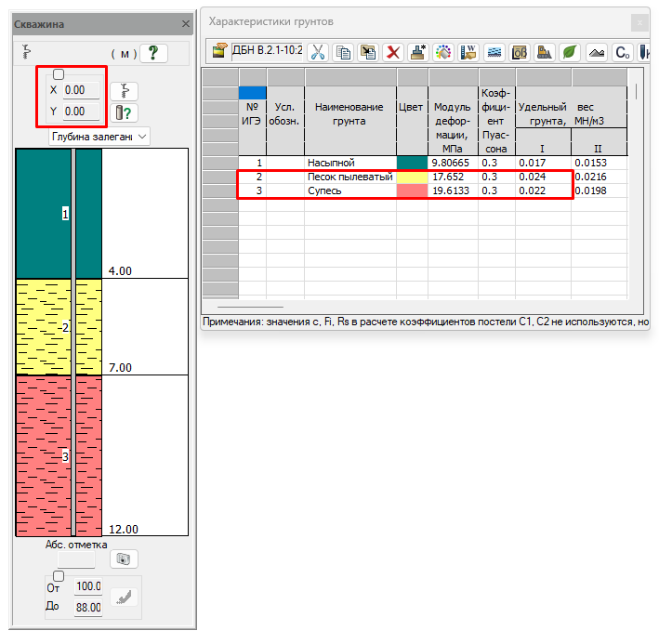Click the camera icon near Абс. отметка
Viewport: 659px width, 644px height.
point(124,559)
